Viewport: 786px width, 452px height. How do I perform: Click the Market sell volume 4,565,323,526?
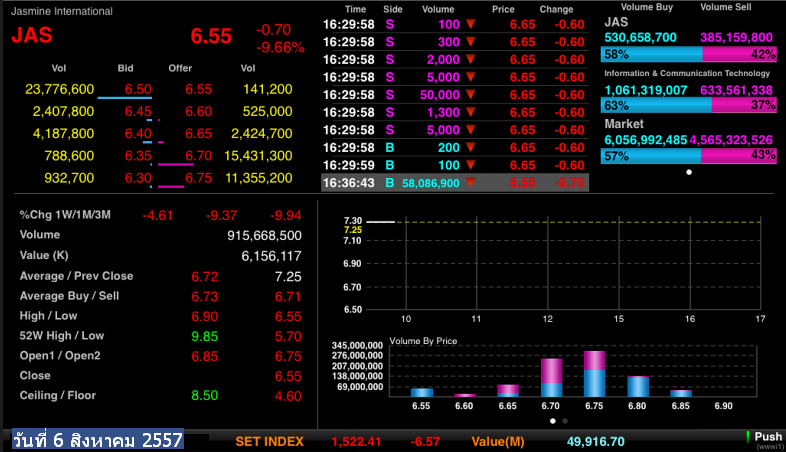click(x=731, y=140)
